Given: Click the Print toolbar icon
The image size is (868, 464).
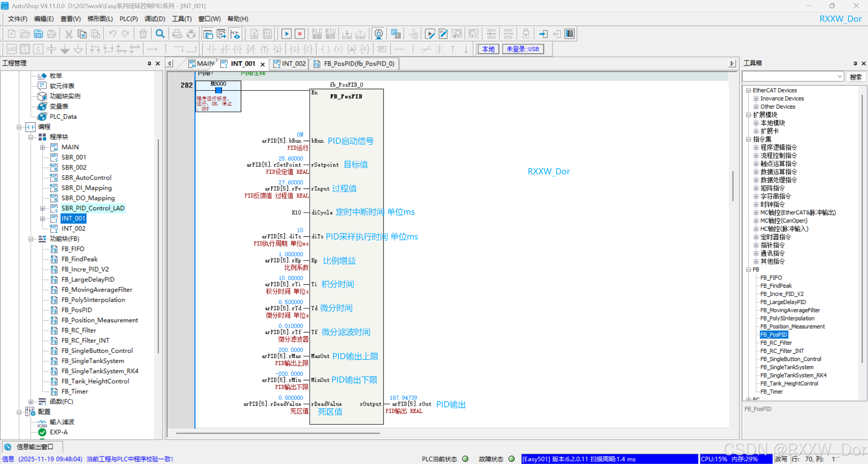Looking at the screenshot, I should (191, 34).
